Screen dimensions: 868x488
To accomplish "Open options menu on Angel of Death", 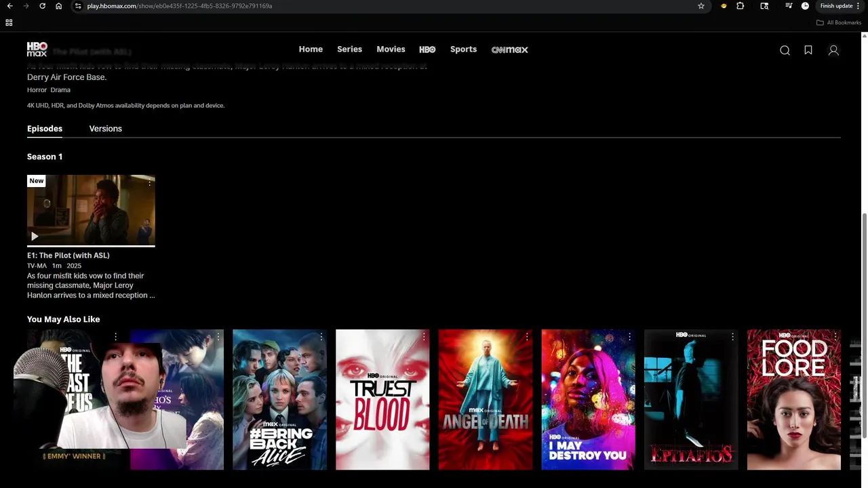I will click(x=527, y=337).
